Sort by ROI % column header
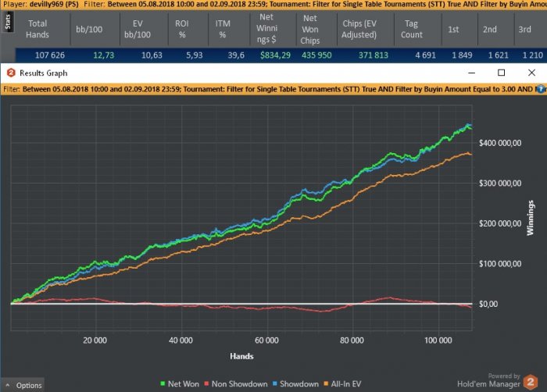Viewport: 547px width, 392px height. coord(182,29)
